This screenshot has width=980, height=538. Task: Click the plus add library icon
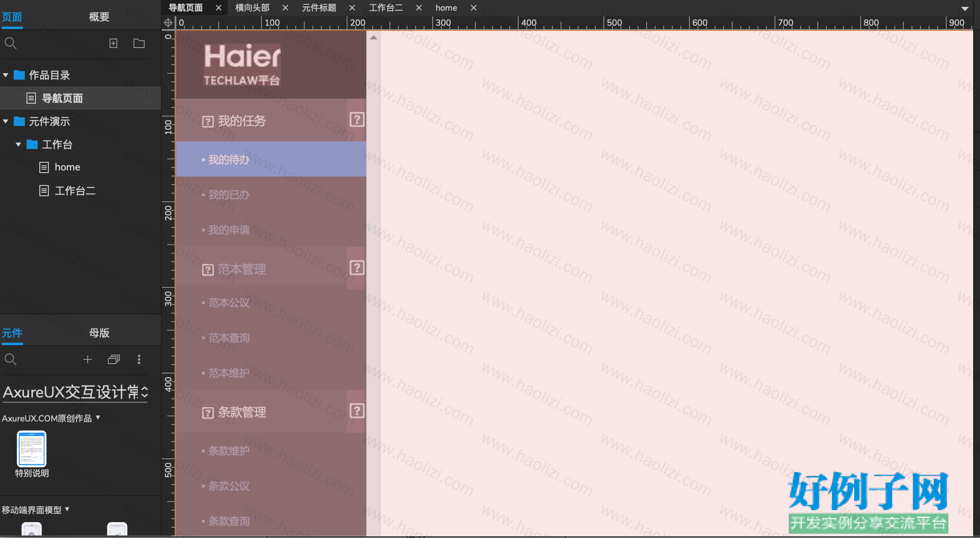click(x=88, y=359)
